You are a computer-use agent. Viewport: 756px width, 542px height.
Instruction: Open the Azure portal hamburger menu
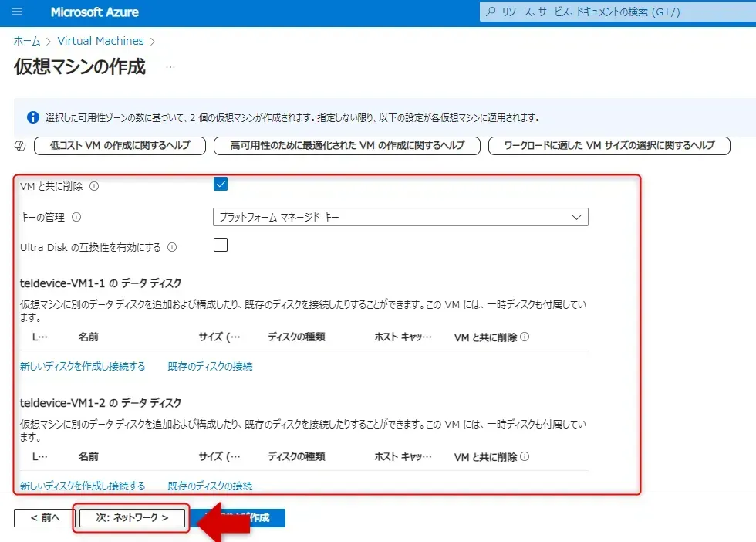(x=17, y=12)
